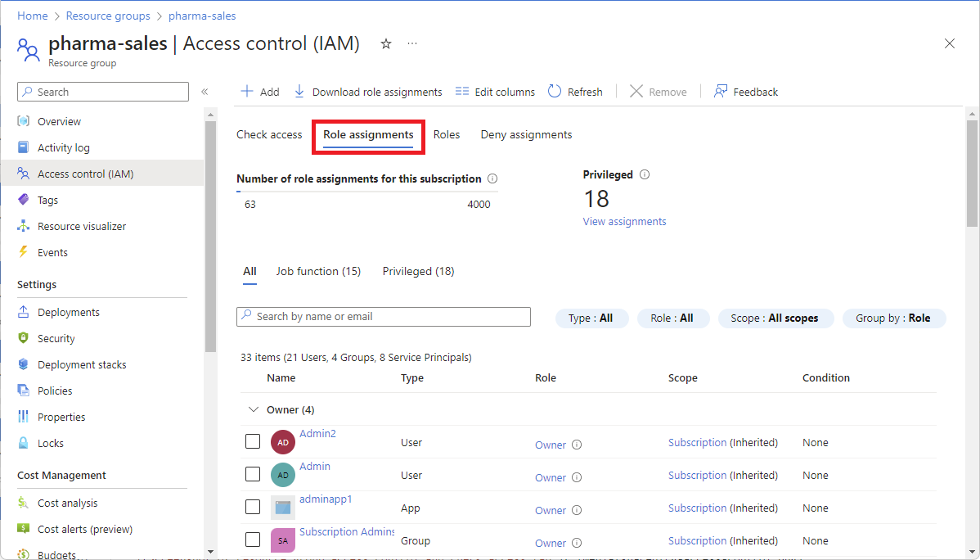980x560 pixels.
Task: Collapse the sidebar with the double chevron
Action: click(x=205, y=92)
